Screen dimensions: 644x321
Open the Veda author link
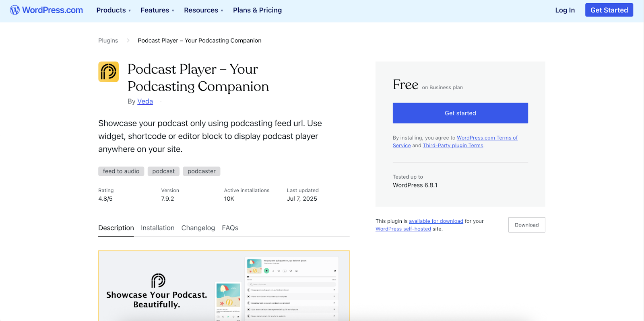145,101
